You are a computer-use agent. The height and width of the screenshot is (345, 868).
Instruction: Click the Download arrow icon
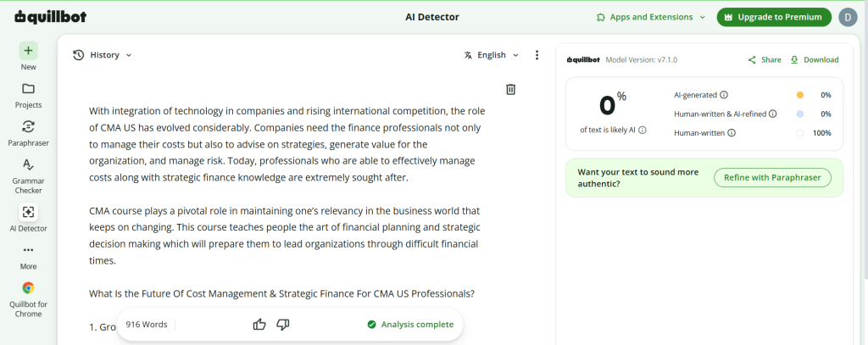pyautogui.click(x=794, y=60)
